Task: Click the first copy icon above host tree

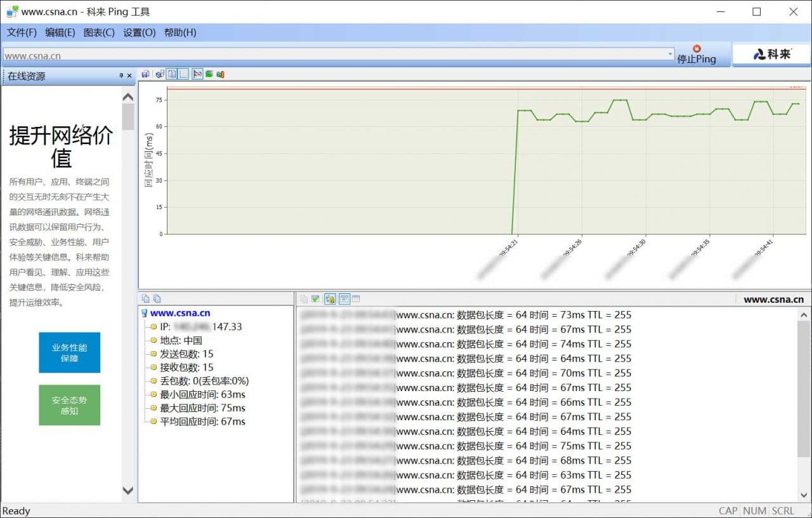Action: tap(145, 298)
